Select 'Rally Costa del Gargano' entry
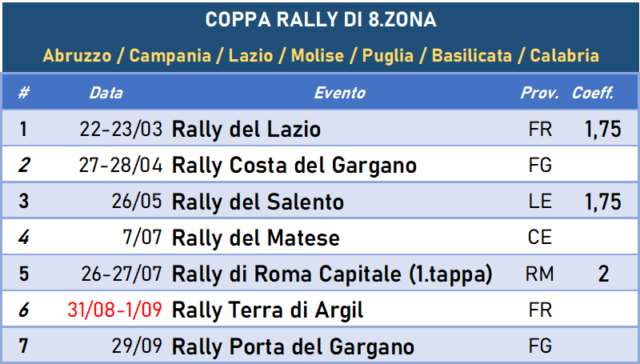The image size is (640, 364). pos(294,166)
